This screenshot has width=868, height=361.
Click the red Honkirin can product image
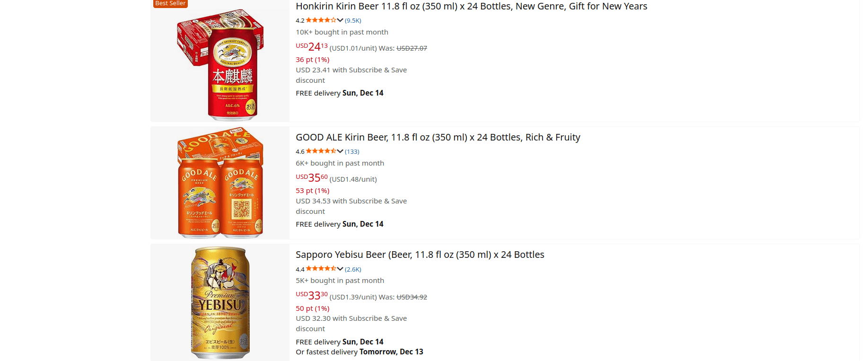pos(220,64)
